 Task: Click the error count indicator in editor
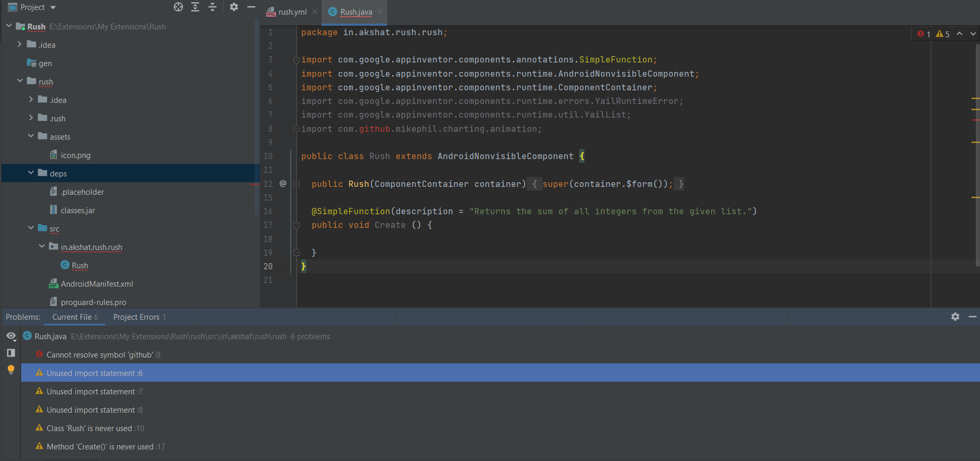(924, 34)
